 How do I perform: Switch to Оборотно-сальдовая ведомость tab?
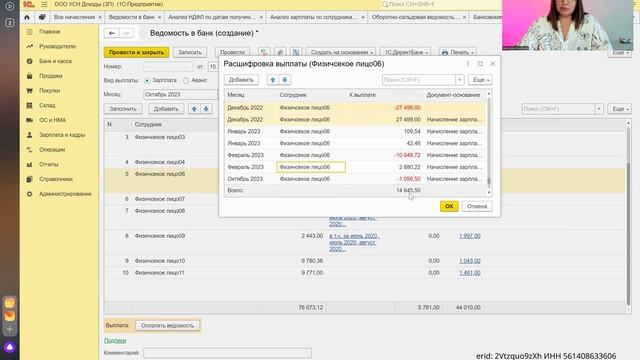[x=415, y=17]
